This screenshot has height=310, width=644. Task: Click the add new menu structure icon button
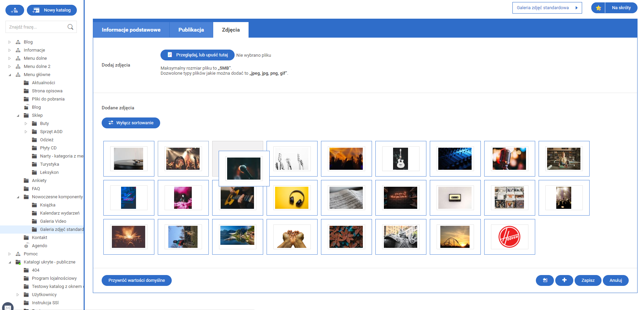click(x=15, y=10)
